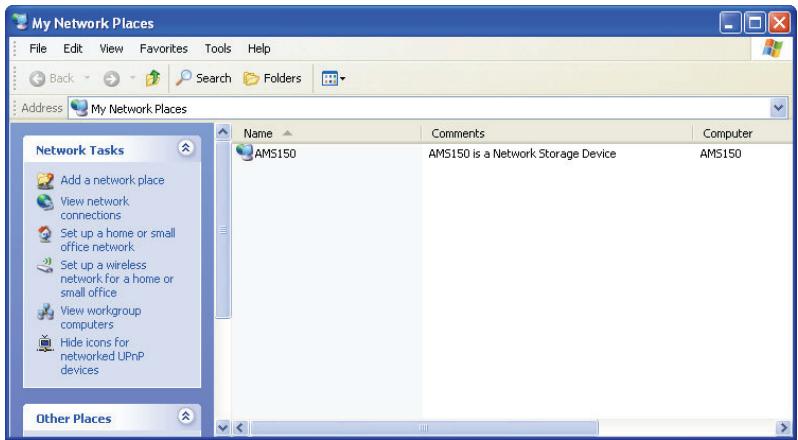Click the Windows flag logo
This screenshot has height=440, width=798.
coord(773,48)
